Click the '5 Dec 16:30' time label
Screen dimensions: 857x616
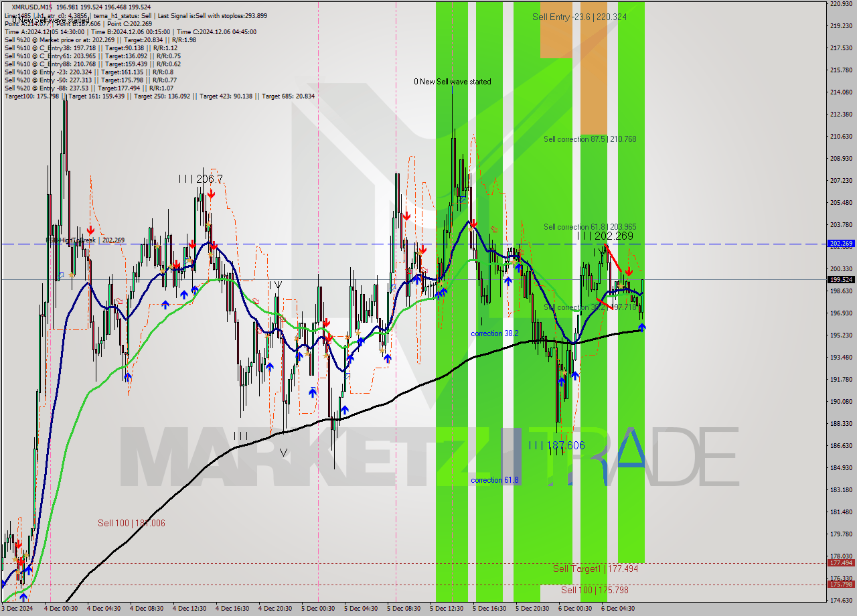[489, 609]
